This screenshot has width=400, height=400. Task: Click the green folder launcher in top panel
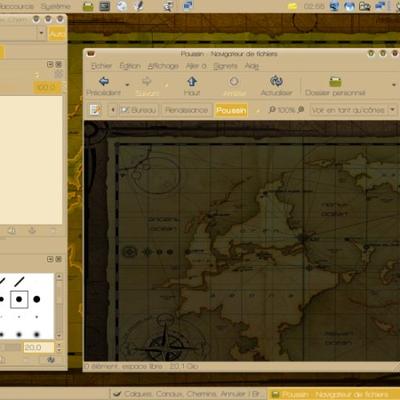pos(88,6)
